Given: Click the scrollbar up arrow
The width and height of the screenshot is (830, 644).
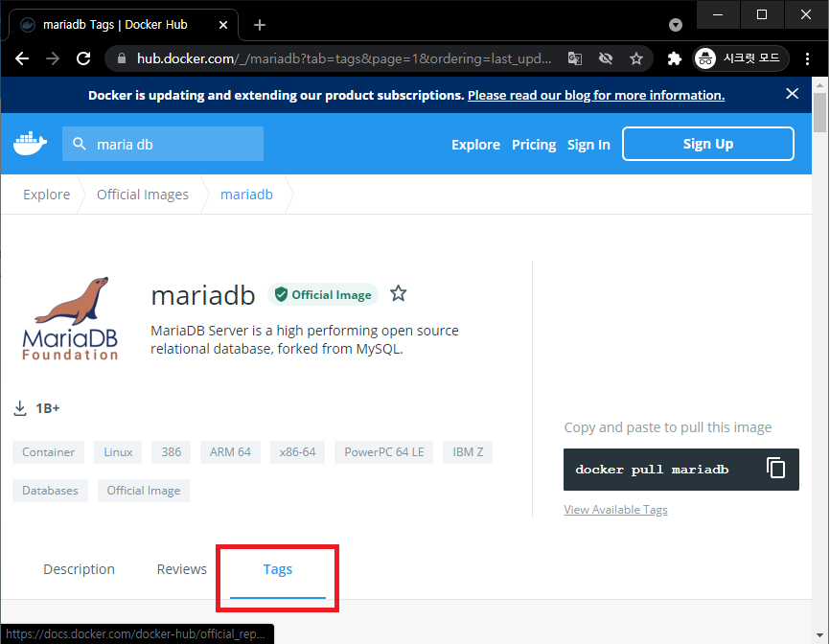Looking at the screenshot, I should (820, 84).
